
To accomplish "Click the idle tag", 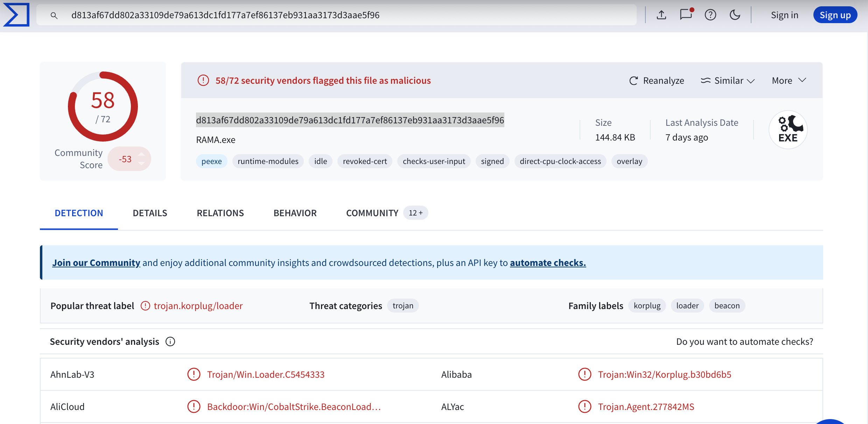I will click(x=321, y=161).
